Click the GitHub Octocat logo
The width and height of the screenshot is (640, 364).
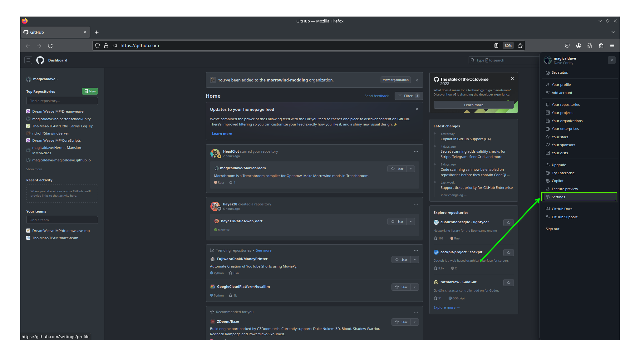pyautogui.click(x=40, y=60)
